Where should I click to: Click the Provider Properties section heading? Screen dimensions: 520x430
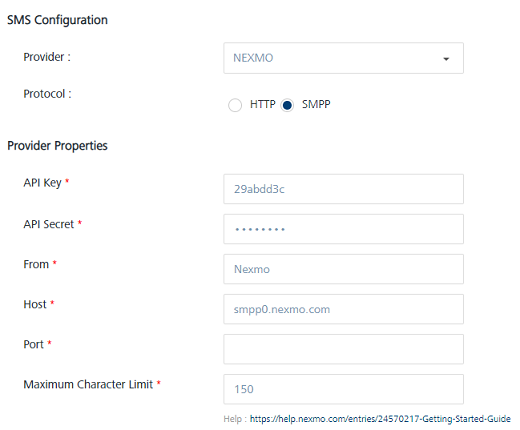tap(57, 146)
